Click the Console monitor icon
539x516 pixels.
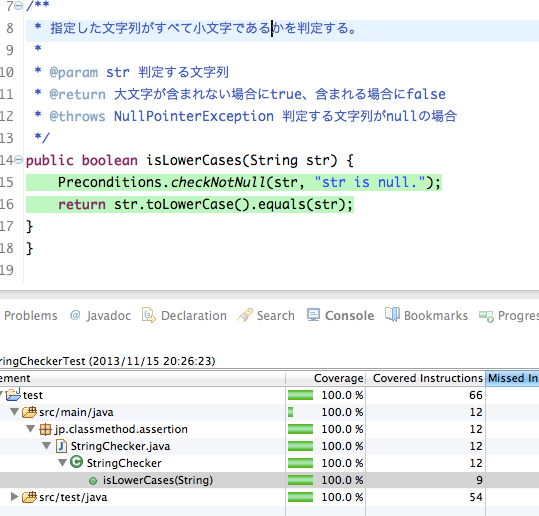pyautogui.click(x=313, y=315)
